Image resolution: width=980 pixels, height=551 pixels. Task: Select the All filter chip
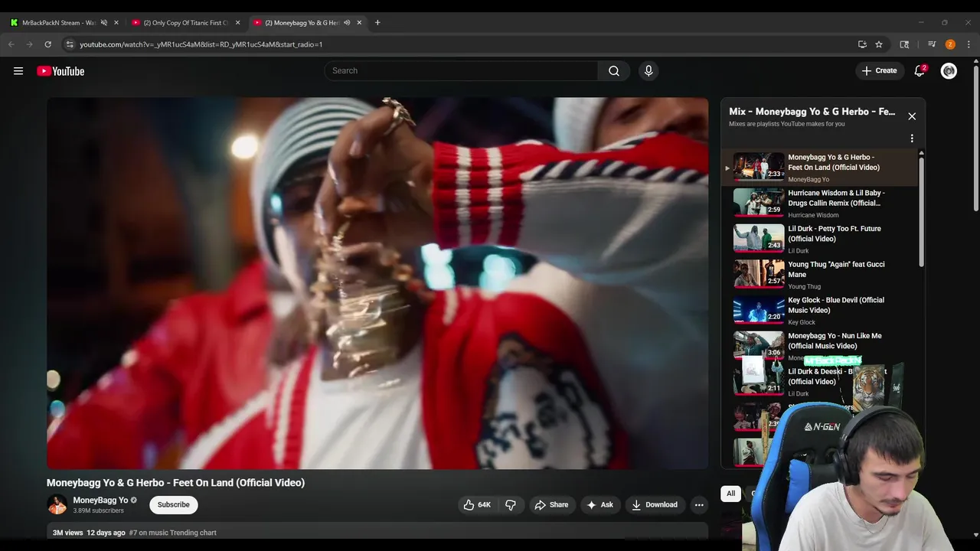[x=730, y=494]
